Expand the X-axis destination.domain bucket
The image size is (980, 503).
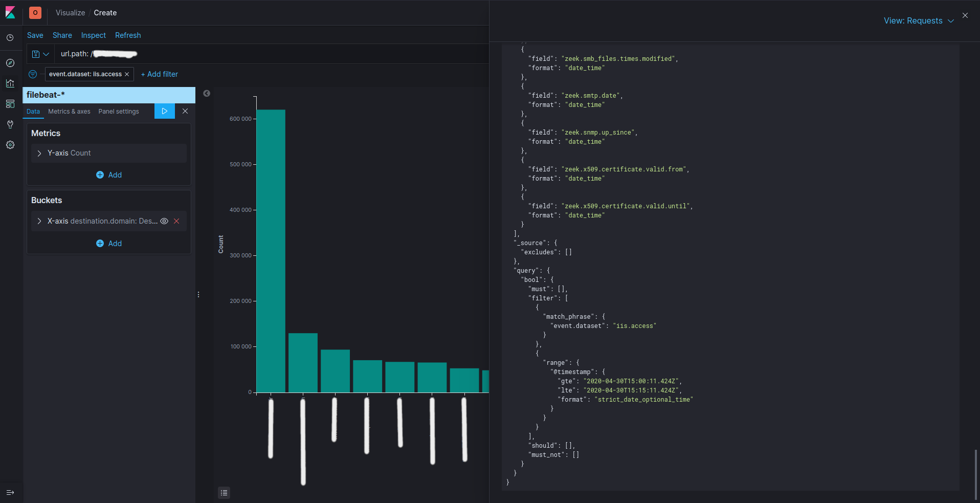tap(39, 221)
